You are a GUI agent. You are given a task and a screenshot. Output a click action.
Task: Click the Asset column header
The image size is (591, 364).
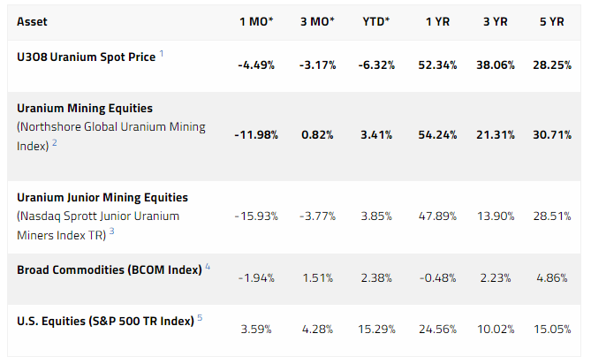coord(33,20)
